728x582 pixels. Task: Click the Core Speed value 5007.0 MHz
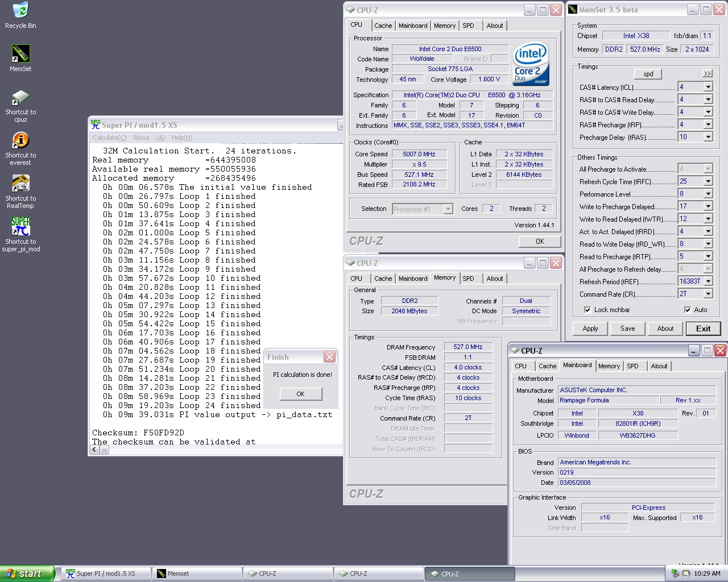click(419, 154)
